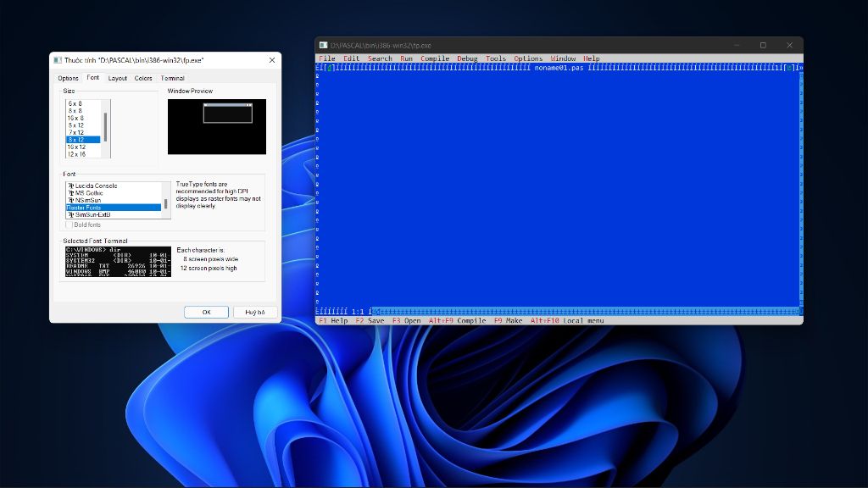This screenshot has height=488, width=868.
Task: Click the Selected Font sample preview
Action: [118, 262]
